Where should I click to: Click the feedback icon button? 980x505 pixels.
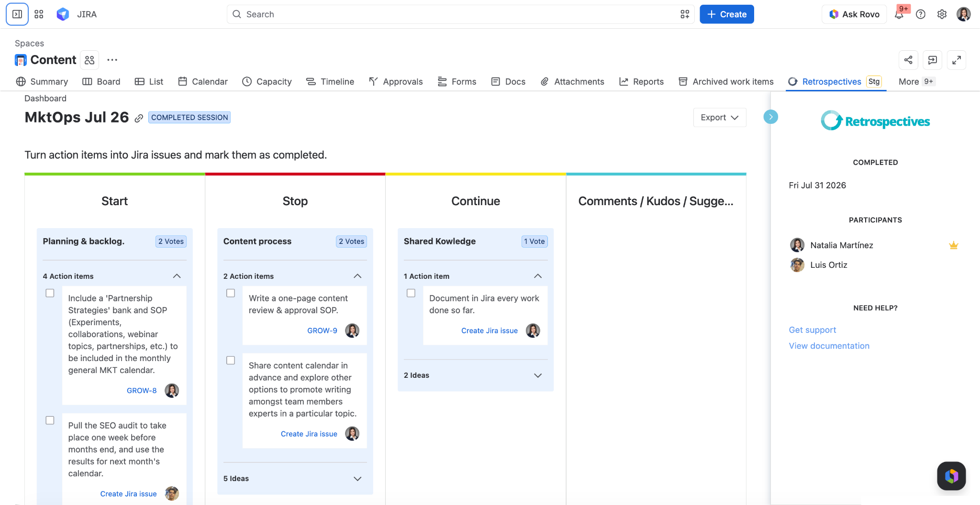[x=933, y=60]
